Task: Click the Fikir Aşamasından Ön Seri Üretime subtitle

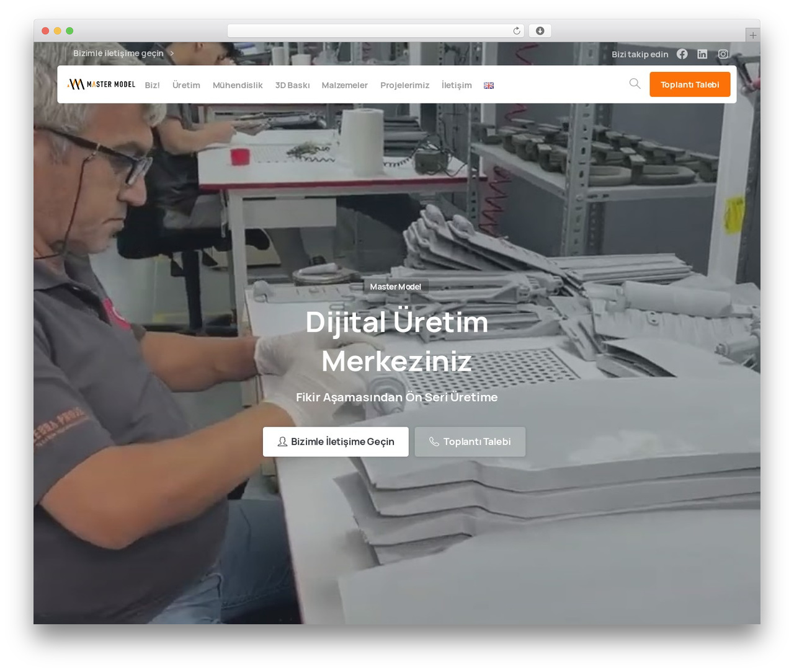Action: point(397,397)
